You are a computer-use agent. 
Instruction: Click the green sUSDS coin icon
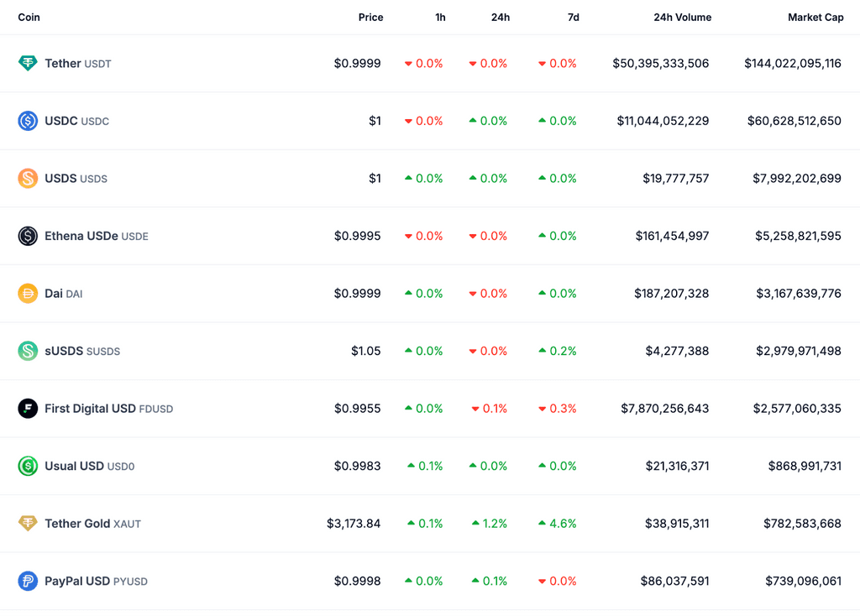coord(28,351)
